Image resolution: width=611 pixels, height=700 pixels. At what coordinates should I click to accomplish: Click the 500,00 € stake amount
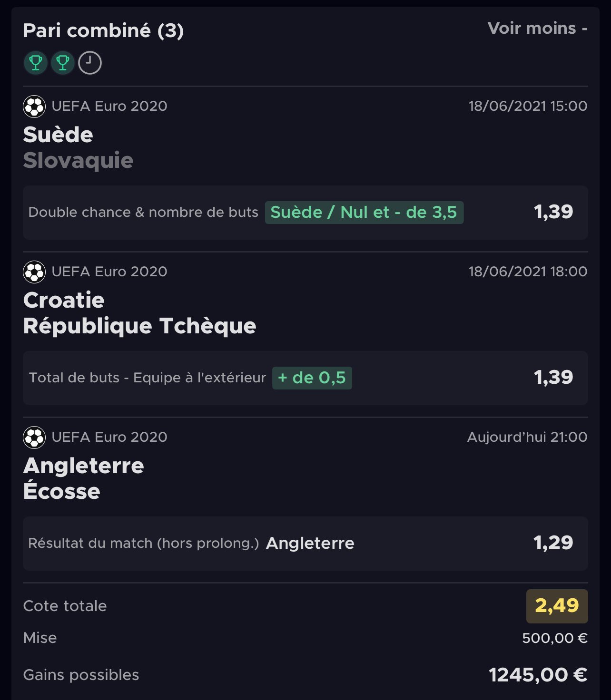pos(555,638)
